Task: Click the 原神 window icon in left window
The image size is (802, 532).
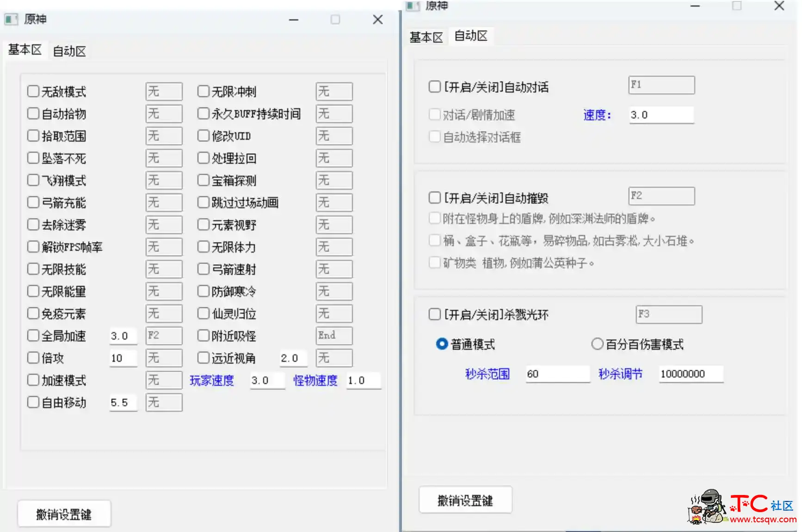Action: tap(12, 19)
